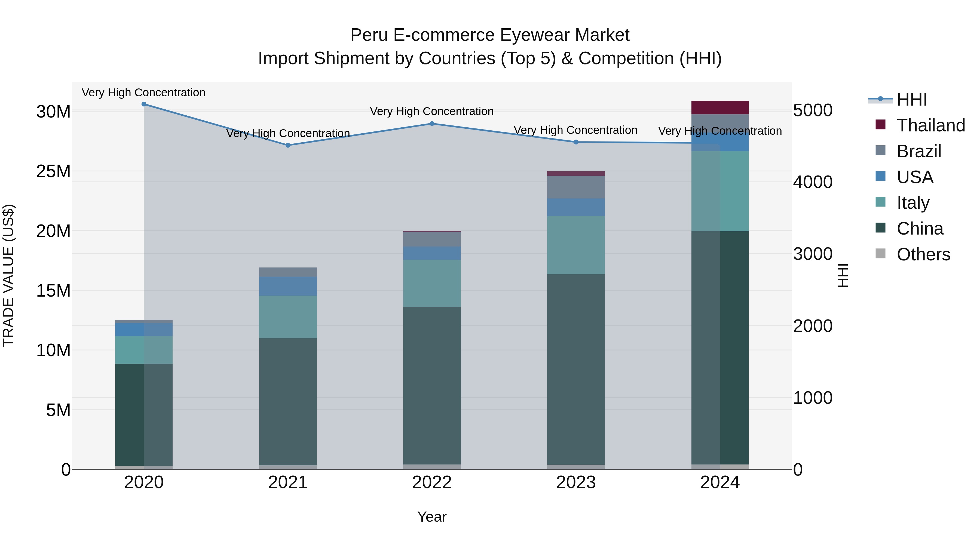Click the 2023 Thailand bar segment

tap(576, 173)
